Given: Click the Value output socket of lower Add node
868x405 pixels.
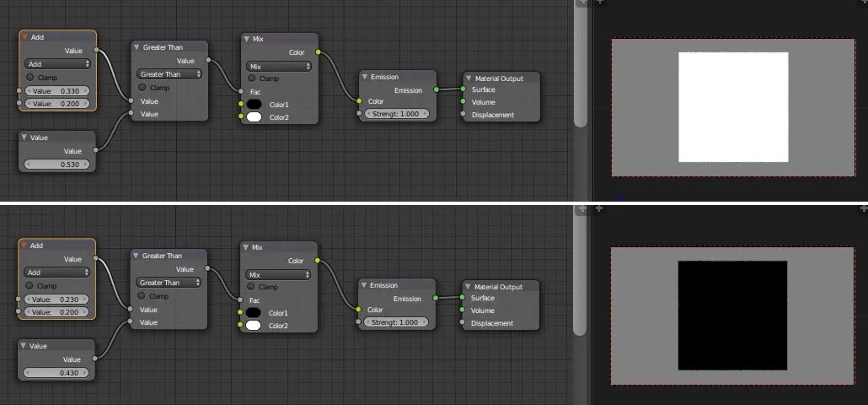Looking at the screenshot, I should pyautogui.click(x=95, y=258).
